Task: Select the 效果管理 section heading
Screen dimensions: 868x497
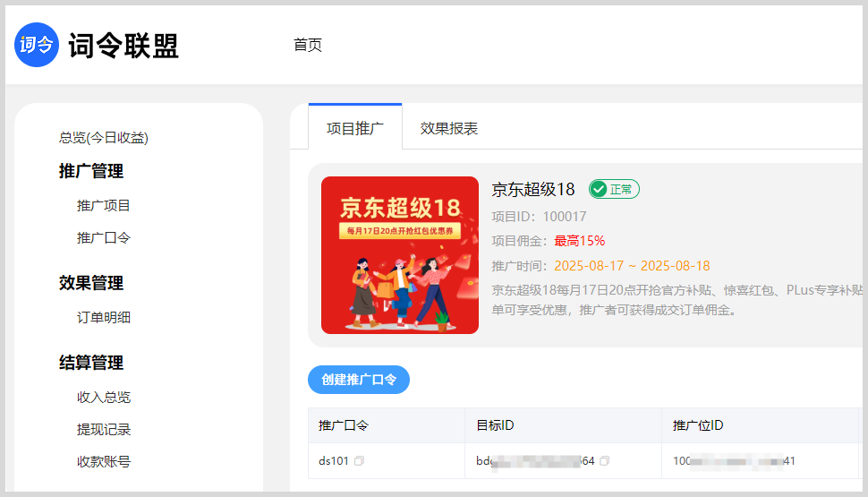Action: [91, 283]
